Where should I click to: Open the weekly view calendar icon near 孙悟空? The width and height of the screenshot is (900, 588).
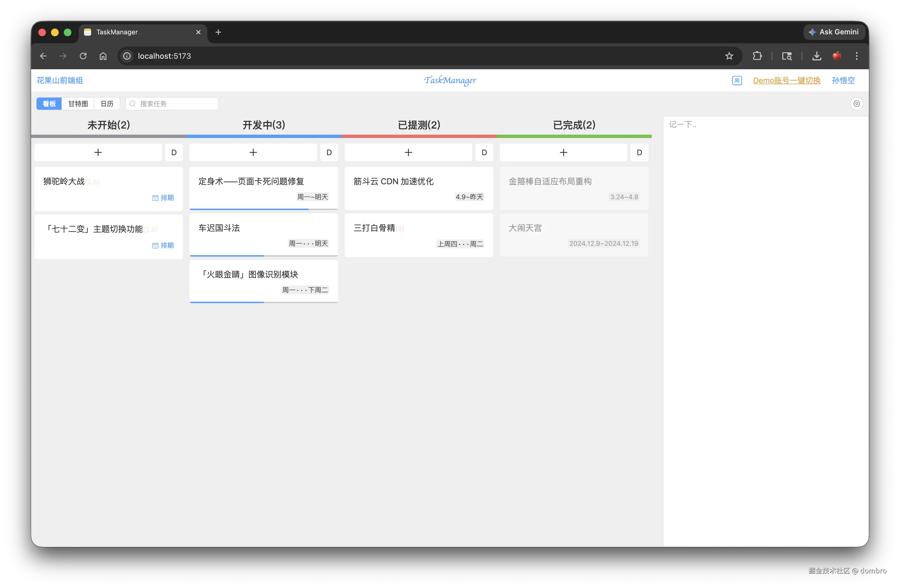737,80
